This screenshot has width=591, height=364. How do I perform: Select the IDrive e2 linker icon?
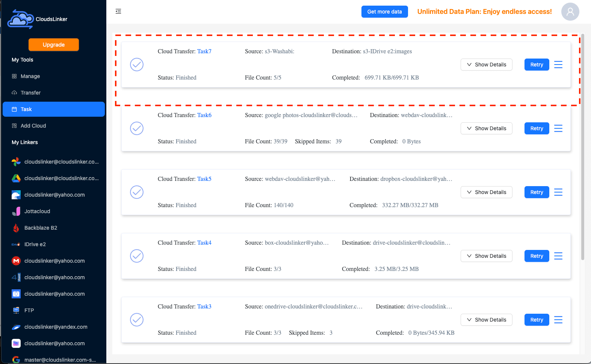click(x=16, y=244)
